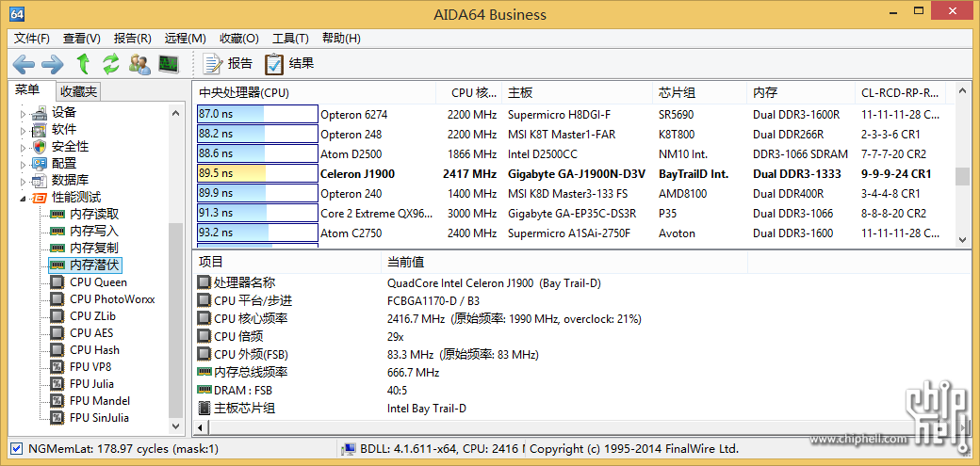Go back with the blue left arrow
Screen dimensions: 980x466
pyautogui.click(x=24, y=64)
